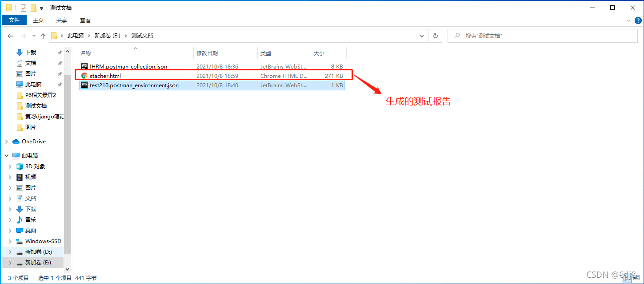Select IHRM.postman_collection.json file
Screen dimensions: 644x284
(128, 66)
